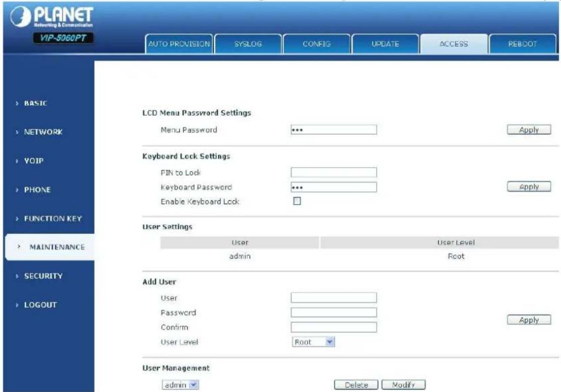Focus the PIN to Lock field
This screenshot has height=392, width=561.
click(334, 172)
